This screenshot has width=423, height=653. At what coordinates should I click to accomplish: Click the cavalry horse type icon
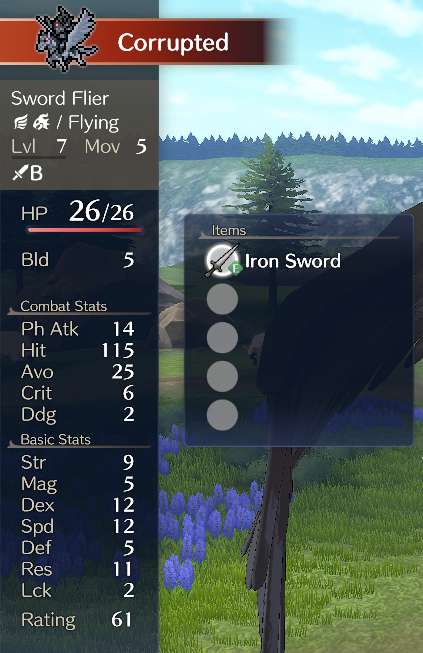pos(42,122)
